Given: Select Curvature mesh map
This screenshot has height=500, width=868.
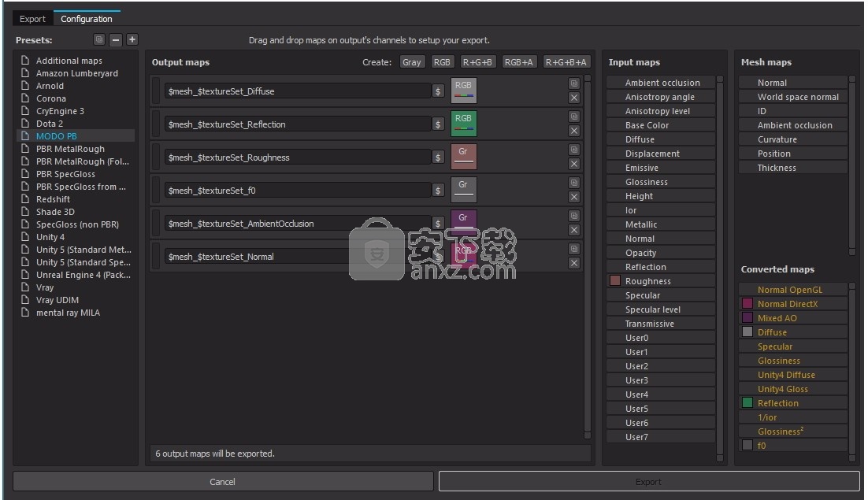Looking at the screenshot, I should [793, 139].
